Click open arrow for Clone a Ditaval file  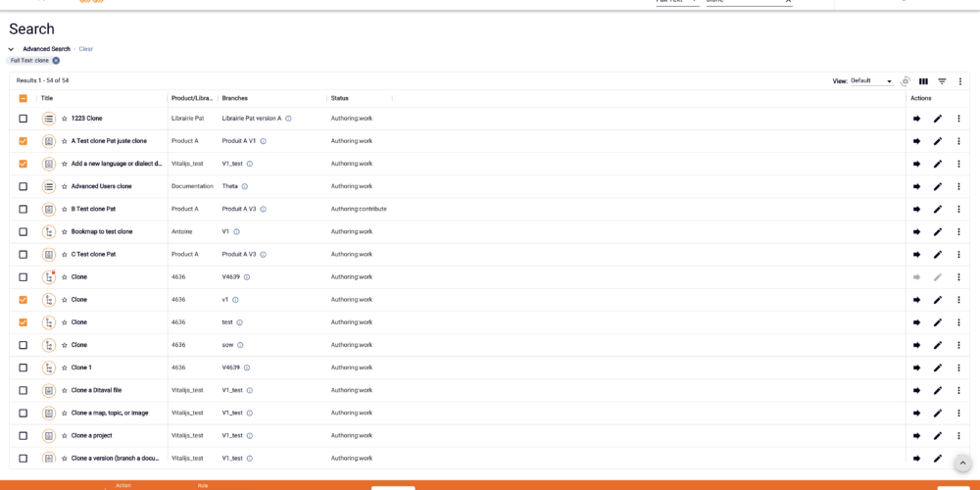[x=917, y=391]
